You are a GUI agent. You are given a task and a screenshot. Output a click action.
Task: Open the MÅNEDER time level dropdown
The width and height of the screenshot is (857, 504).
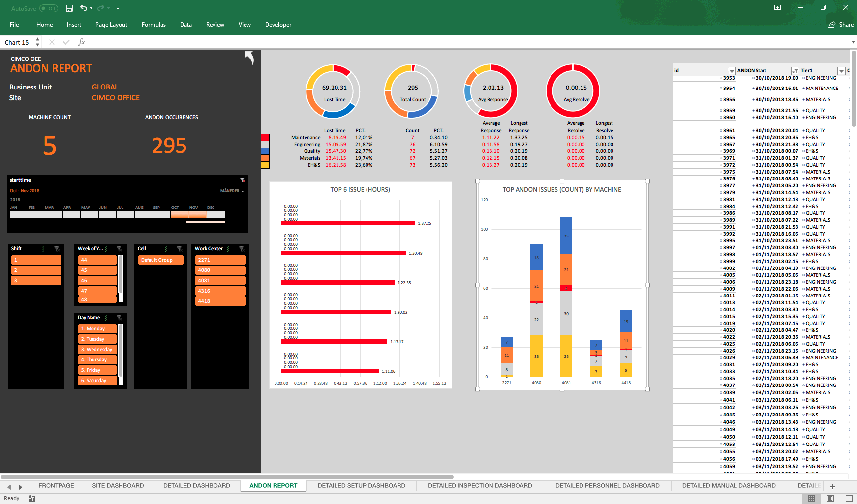click(x=232, y=191)
